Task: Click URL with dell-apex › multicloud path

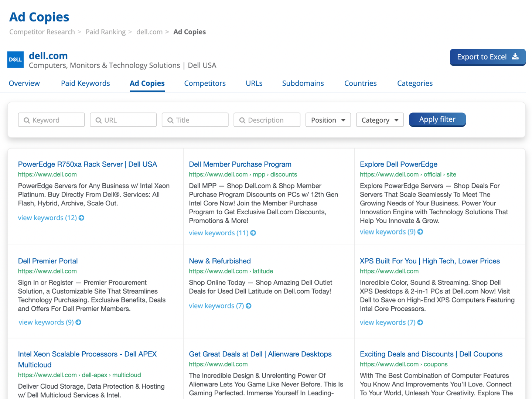Action: click(79, 375)
